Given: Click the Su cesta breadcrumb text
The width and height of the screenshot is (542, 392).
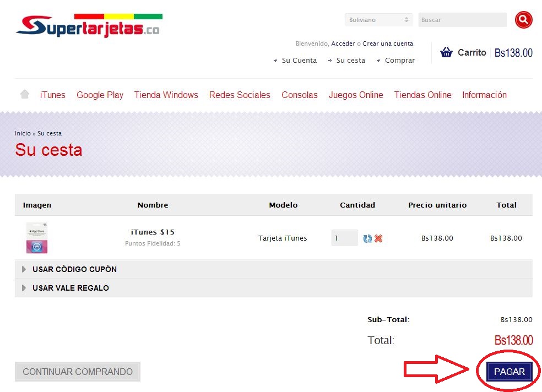Looking at the screenshot, I should click(x=50, y=133).
